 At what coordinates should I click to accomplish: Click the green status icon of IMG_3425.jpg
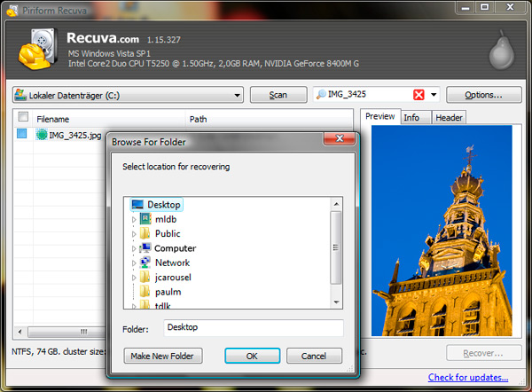coord(42,135)
